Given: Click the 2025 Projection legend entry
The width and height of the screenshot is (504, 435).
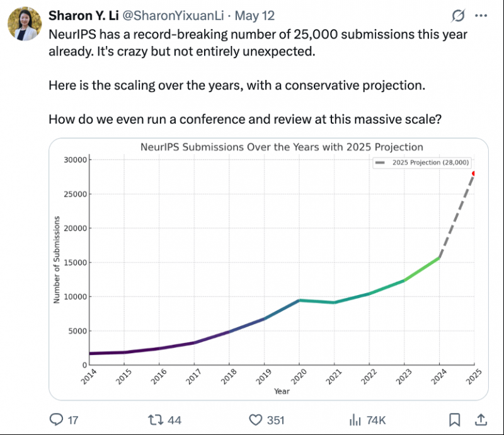Looking at the screenshot, I should 422,163.
